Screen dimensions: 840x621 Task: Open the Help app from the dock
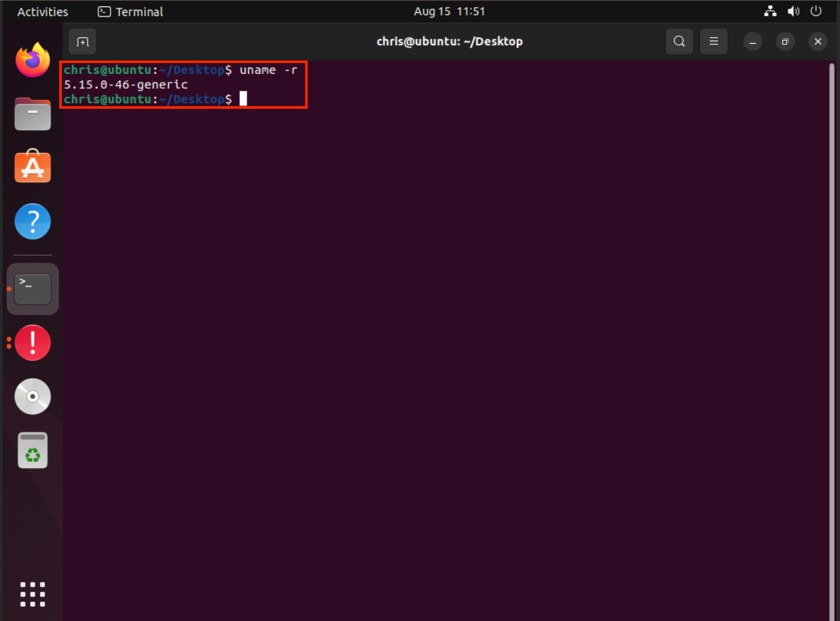(33, 221)
